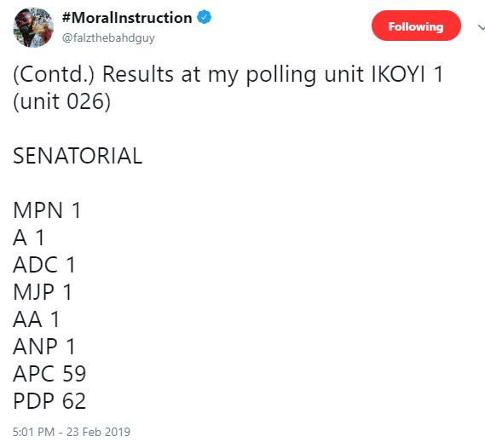Image resolution: width=485 pixels, height=448 pixels.
Task: Click the (unit 026) text
Action: click(x=61, y=101)
